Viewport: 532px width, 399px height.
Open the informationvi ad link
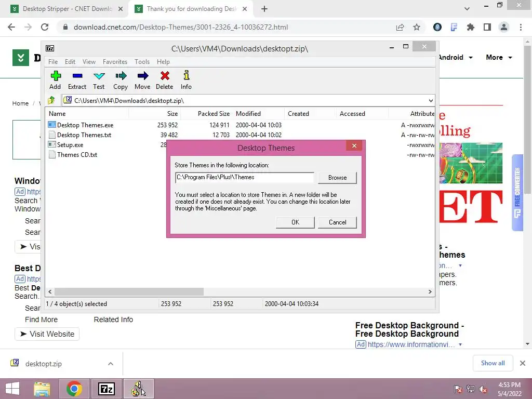[411, 344]
